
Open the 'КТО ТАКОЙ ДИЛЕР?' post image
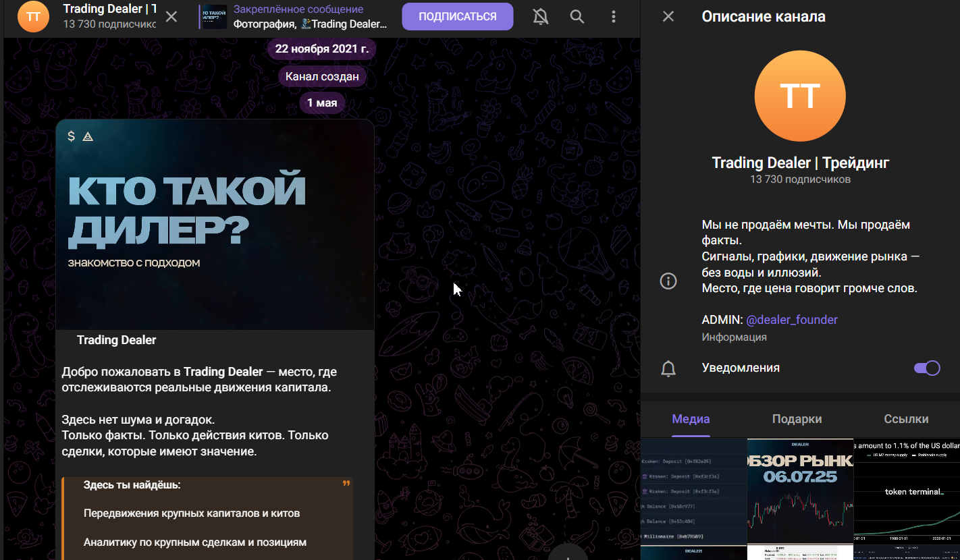coord(215,225)
